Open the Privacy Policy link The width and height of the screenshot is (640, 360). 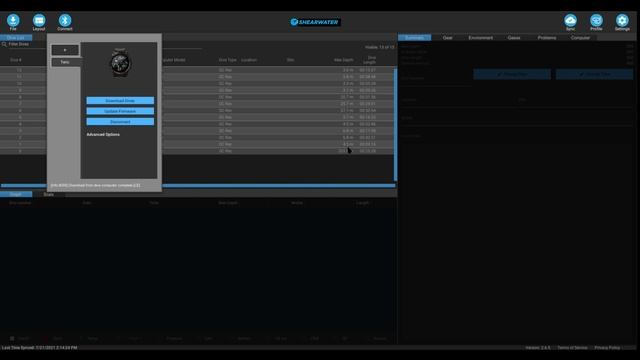click(607, 348)
